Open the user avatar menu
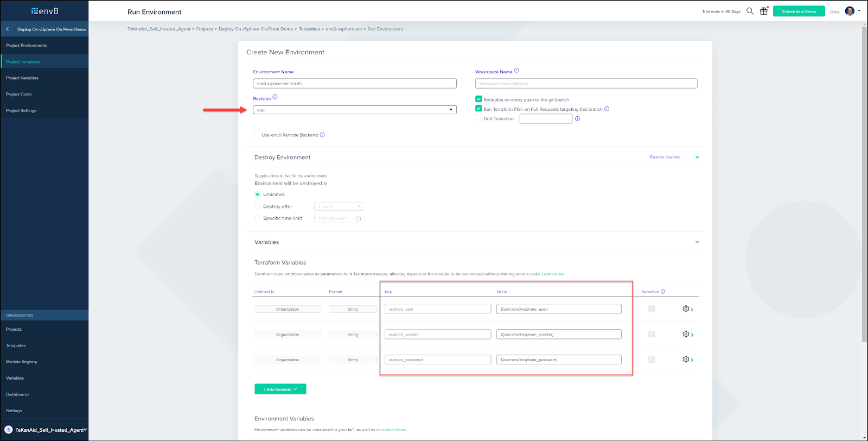Image resolution: width=868 pixels, height=441 pixels. (x=850, y=11)
